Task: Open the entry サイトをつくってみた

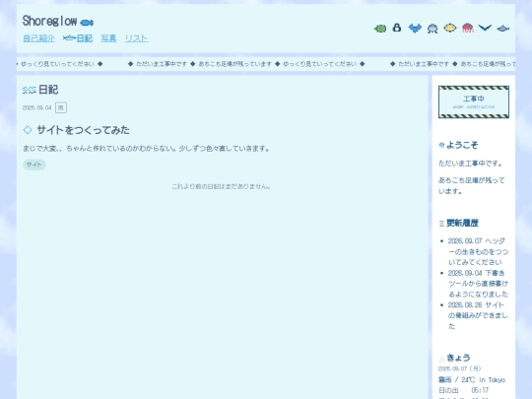Action: (83, 130)
